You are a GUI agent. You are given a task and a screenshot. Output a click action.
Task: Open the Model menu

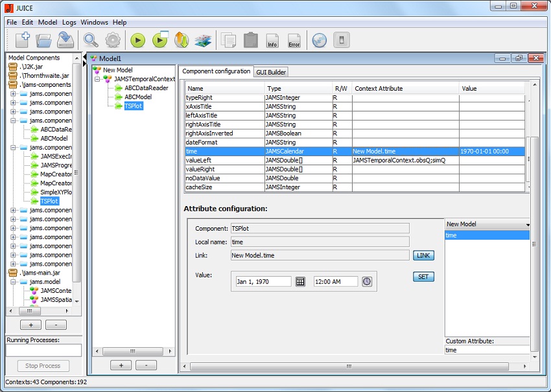(47, 22)
